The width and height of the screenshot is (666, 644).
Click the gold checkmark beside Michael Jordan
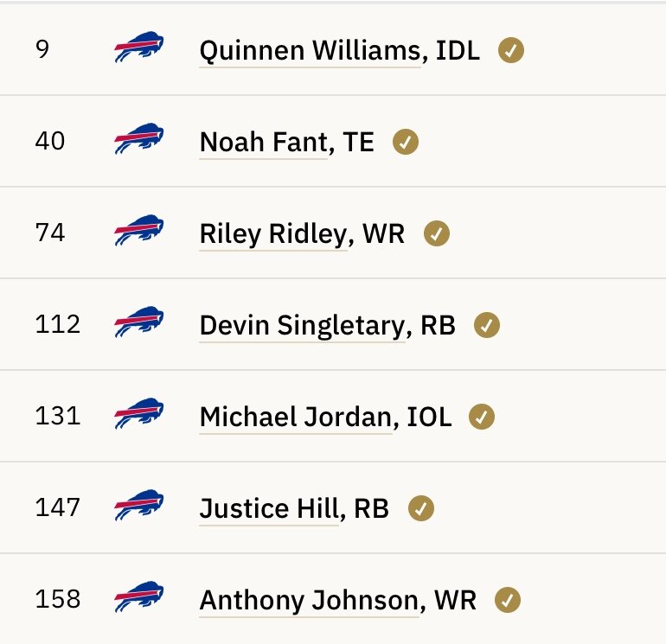coord(482,417)
